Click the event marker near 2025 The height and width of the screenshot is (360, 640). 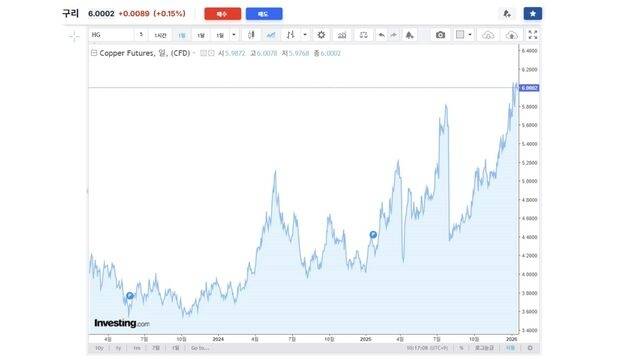click(373, 235)
